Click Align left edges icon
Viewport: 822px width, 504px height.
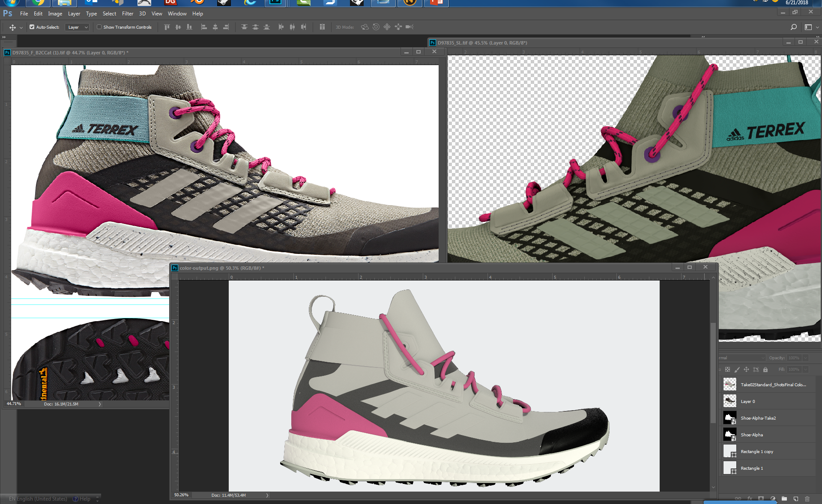pos(204,27)
